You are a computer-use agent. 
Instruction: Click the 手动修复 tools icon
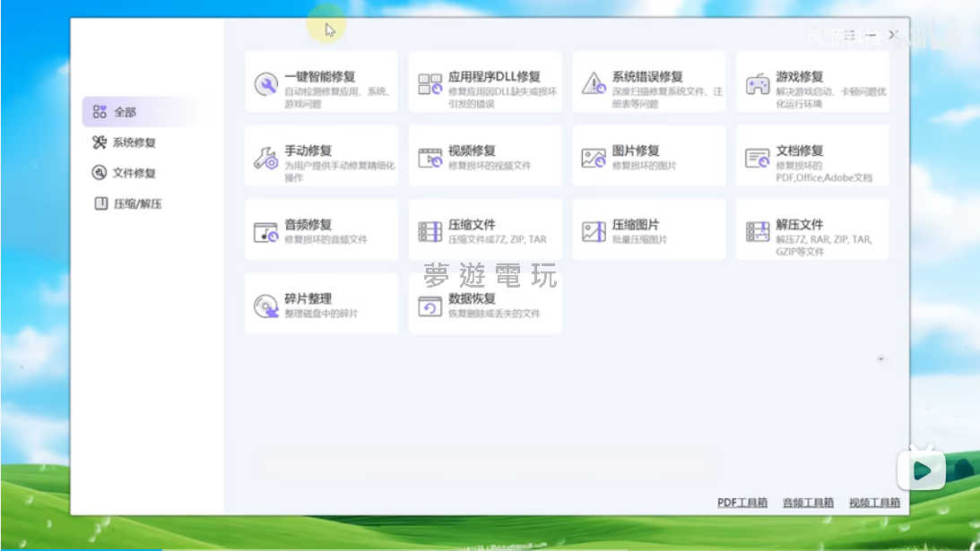tap(265, 159)
